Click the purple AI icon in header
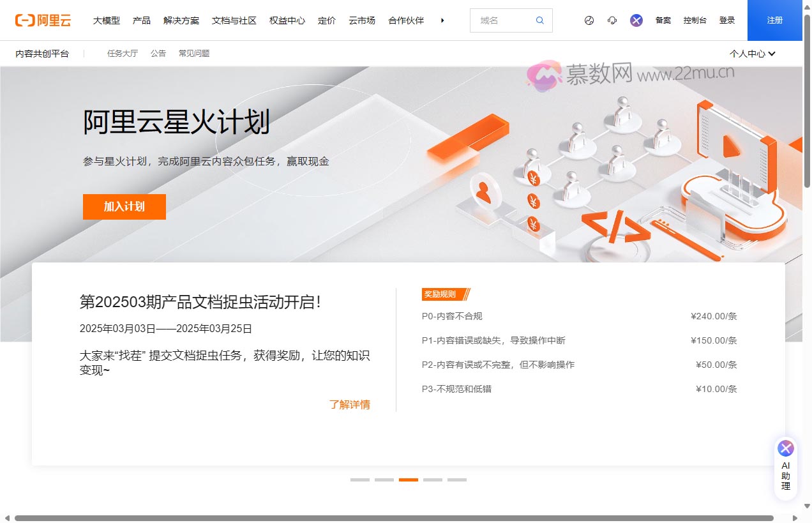This screenshot has height=523, width=812. 636,20
